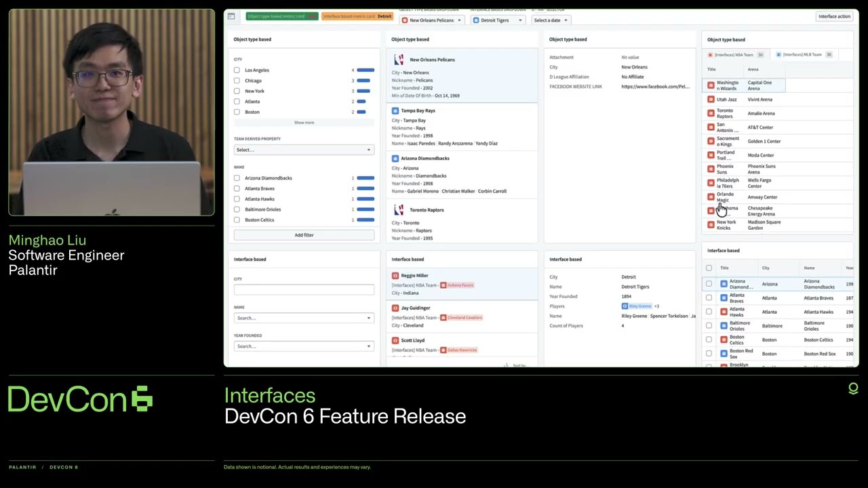Viewport: 868px width, 488px height.
Task: Click the Scott Lloyd red icon
Action: 395,340
